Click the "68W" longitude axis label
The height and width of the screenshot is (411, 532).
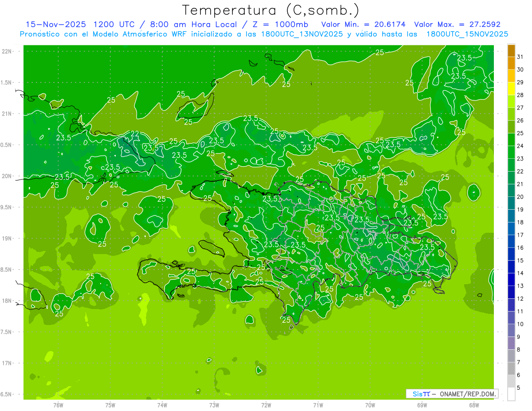[474, 405]
